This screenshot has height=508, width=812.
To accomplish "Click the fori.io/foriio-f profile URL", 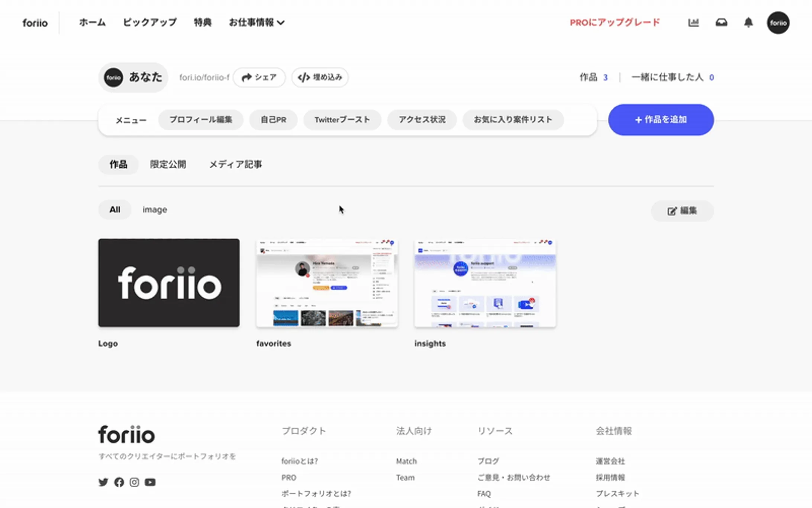I will (204, 77).
